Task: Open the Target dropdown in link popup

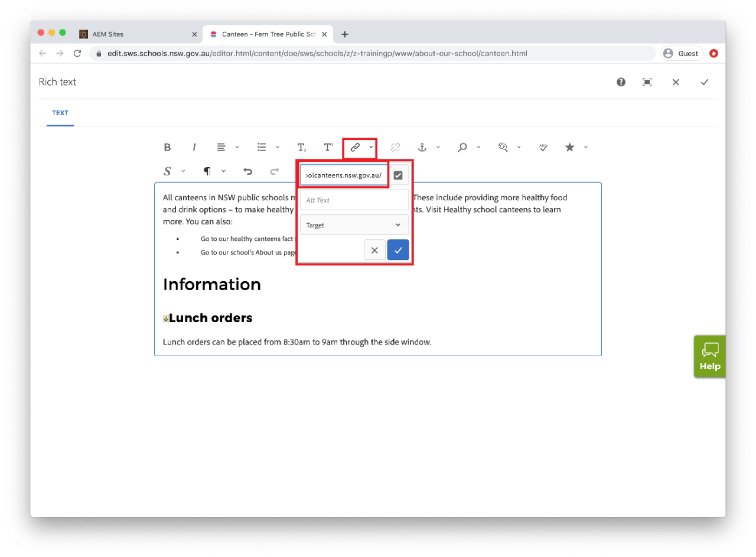Action: tap(354, 225)
